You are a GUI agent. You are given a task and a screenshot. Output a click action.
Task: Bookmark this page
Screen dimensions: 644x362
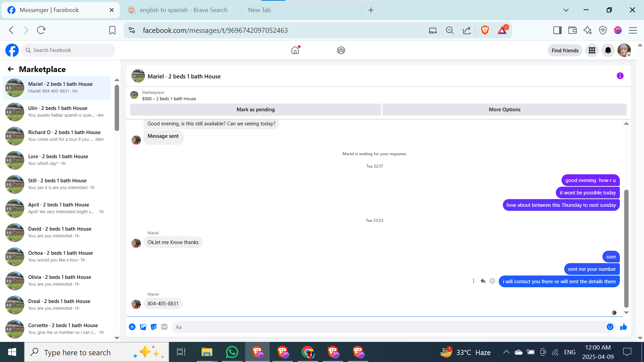tap(112, 30)
